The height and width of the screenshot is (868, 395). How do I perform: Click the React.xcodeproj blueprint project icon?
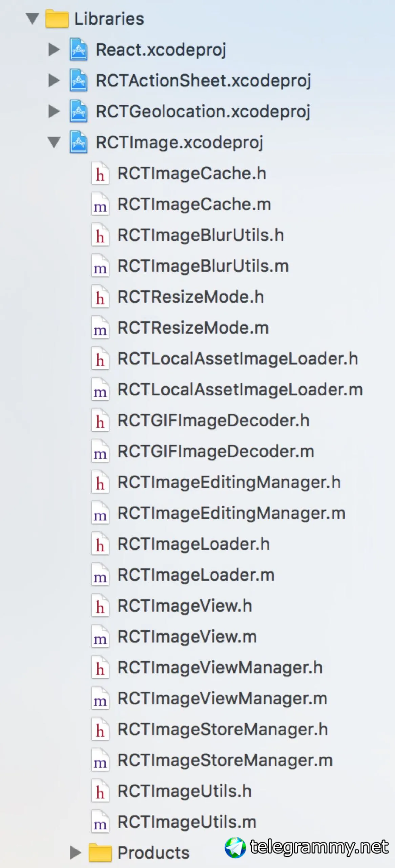79,50
